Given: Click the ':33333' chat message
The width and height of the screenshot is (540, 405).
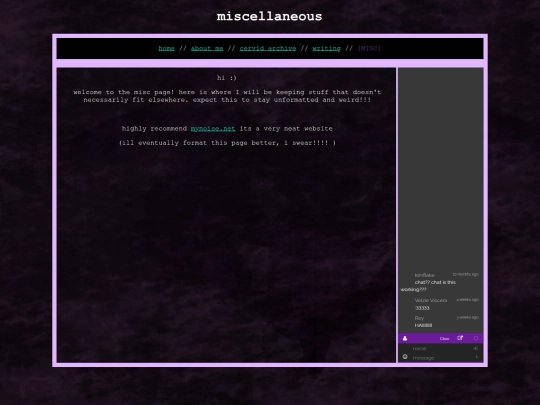Looking at the screenshot, I should pos(422,308).
